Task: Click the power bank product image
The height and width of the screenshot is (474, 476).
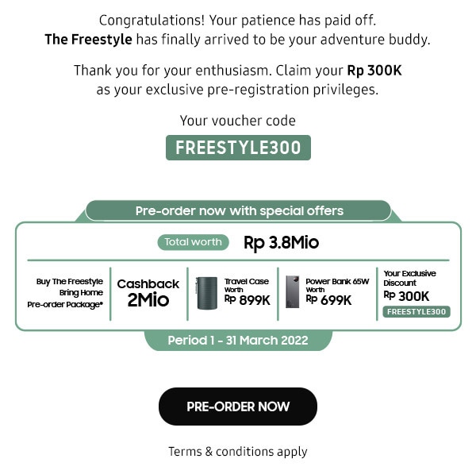Action: 293,292
